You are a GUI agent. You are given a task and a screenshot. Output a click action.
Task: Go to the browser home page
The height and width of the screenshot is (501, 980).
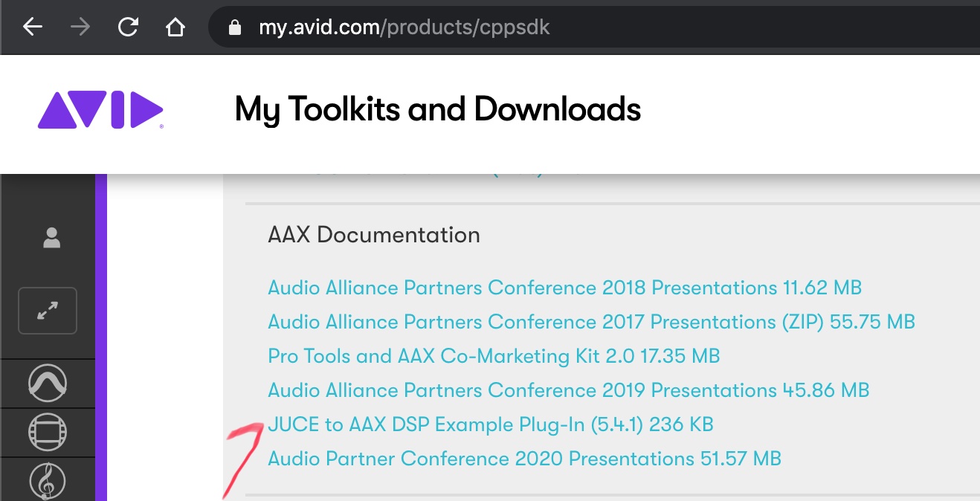[x=175, y=28]
